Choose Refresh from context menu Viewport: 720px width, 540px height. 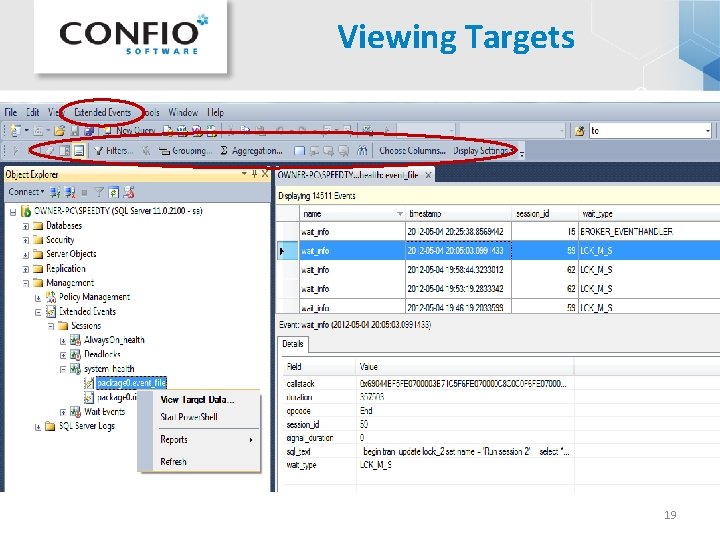pos(173,461)
